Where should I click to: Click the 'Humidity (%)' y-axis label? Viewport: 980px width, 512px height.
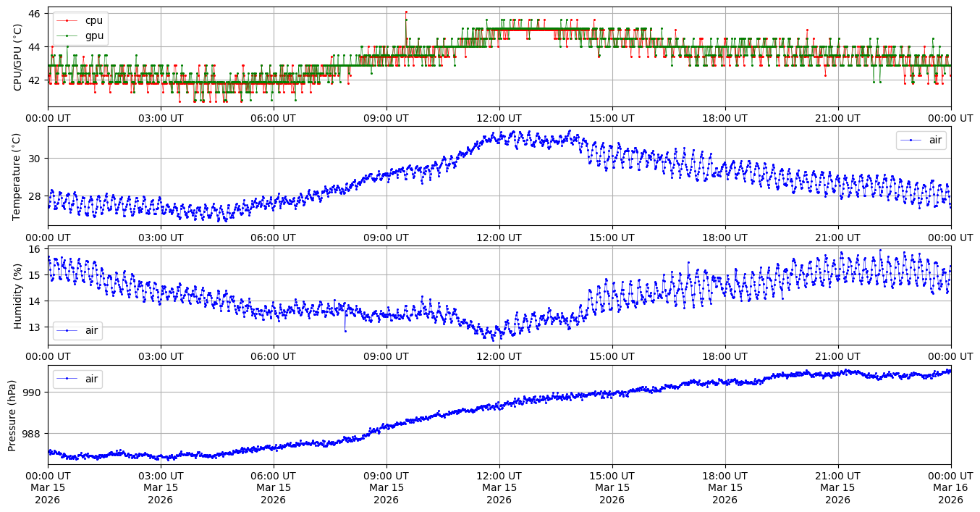click(18, 295)
